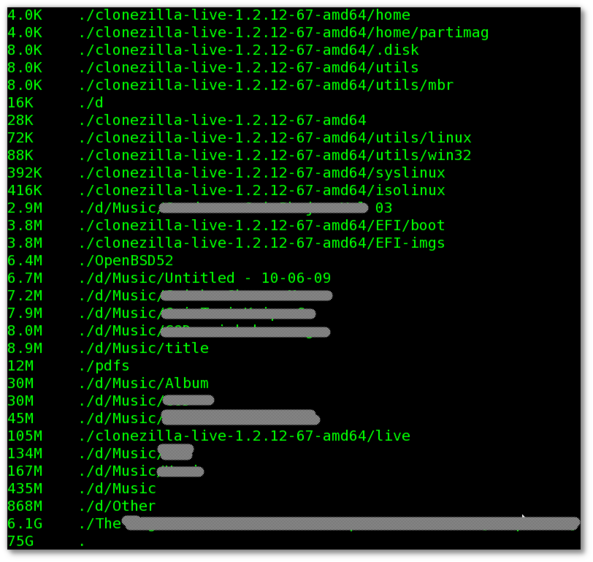Screen dimensions: 593x562
Task: Click the ./d/Music/Album entry
Action: coord(144,383)
